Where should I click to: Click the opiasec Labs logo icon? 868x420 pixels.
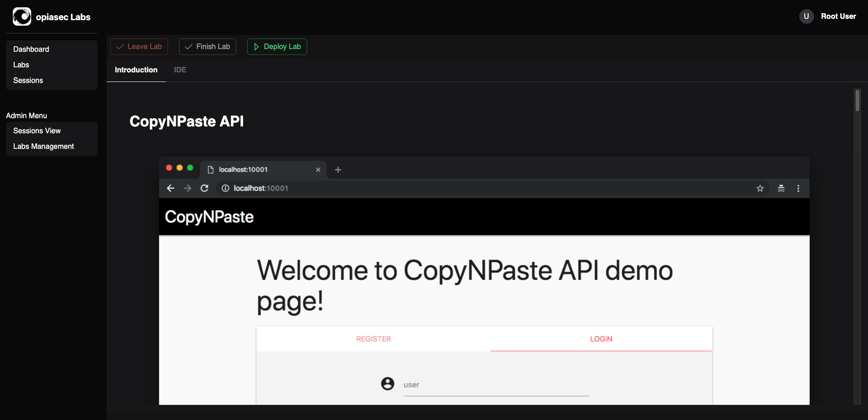tap(22, 16)
